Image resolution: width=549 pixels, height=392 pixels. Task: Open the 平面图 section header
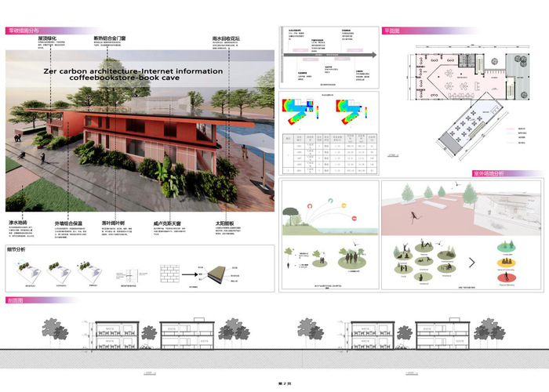(x=392, y=31)
